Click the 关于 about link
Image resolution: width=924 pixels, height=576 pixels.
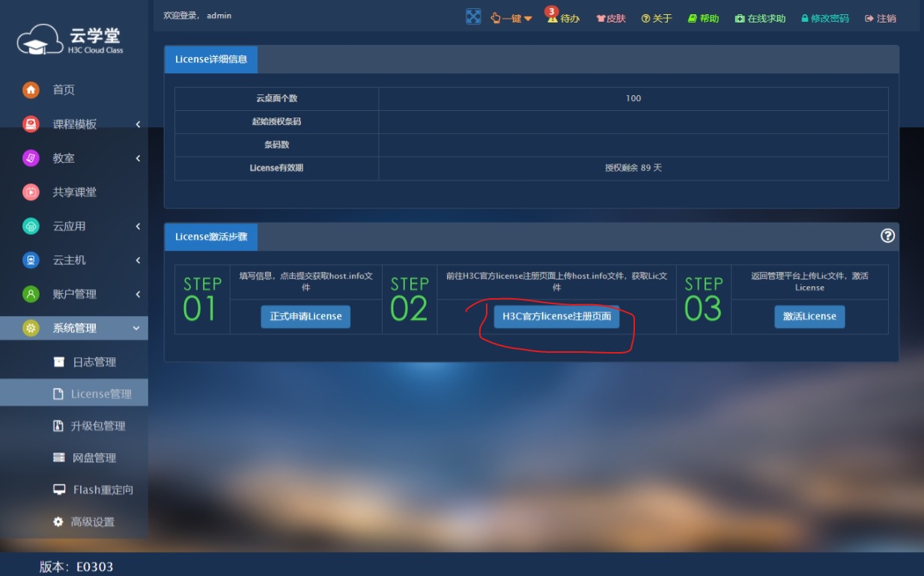pos(657,18)
